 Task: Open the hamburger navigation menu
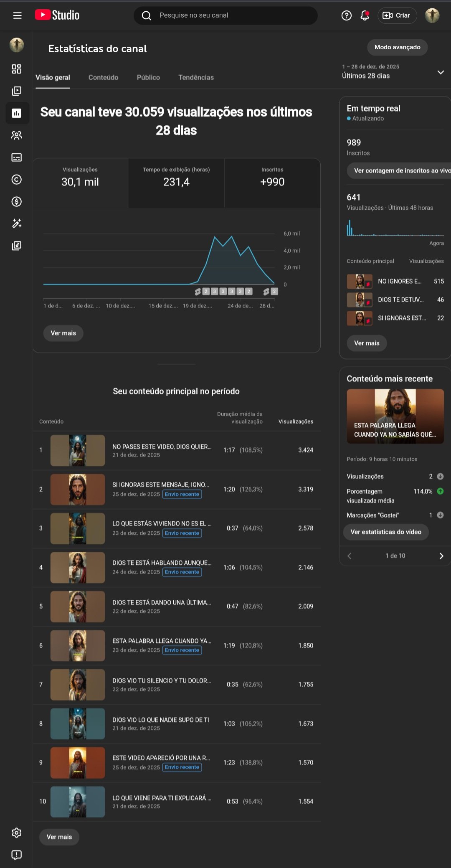[x=17, y=15]
